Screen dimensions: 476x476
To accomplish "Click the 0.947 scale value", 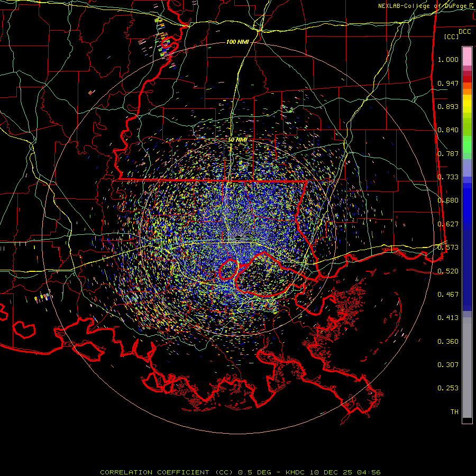I will [x=448, y=83].
